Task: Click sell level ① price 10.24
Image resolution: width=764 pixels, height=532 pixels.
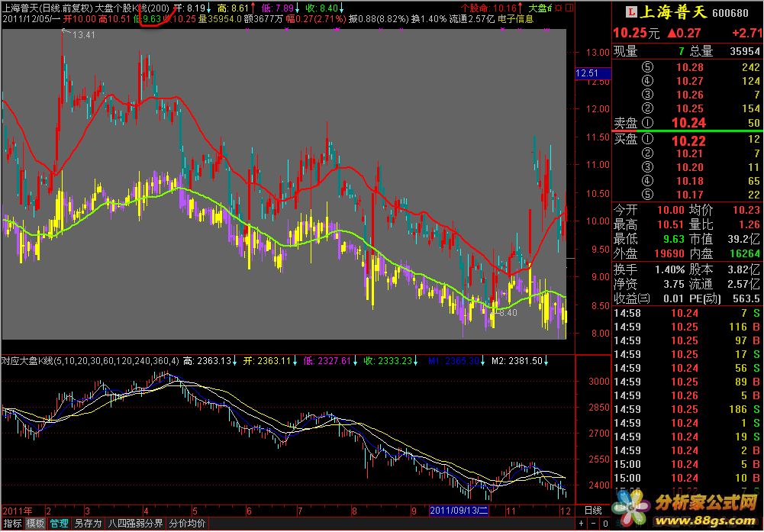Action: [x=688, y=123]
